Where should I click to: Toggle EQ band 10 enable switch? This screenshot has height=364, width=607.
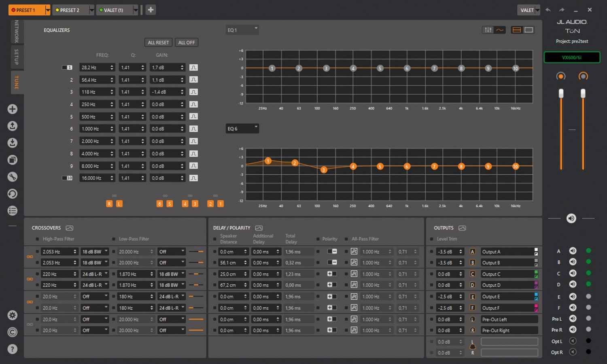tap(67, 178)
